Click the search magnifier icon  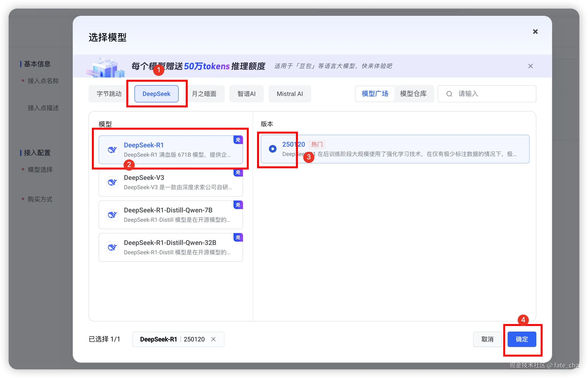[x=449, y=94]
